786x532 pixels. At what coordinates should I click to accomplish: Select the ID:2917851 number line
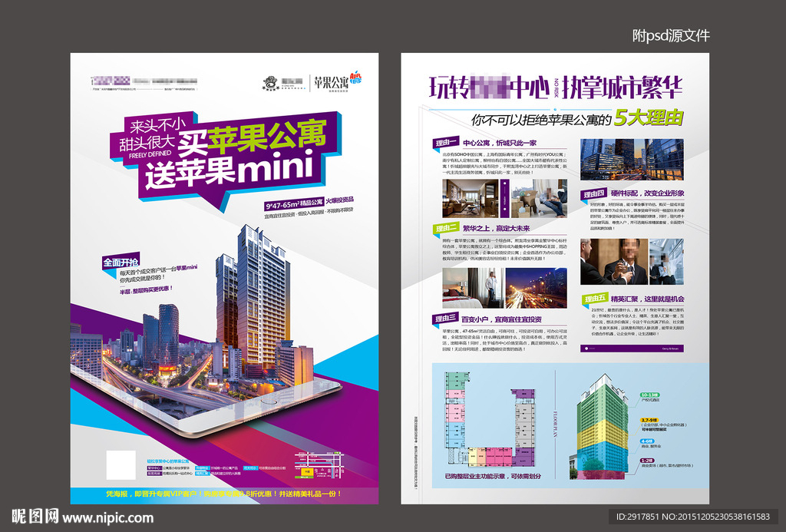(x=693, y=517)
